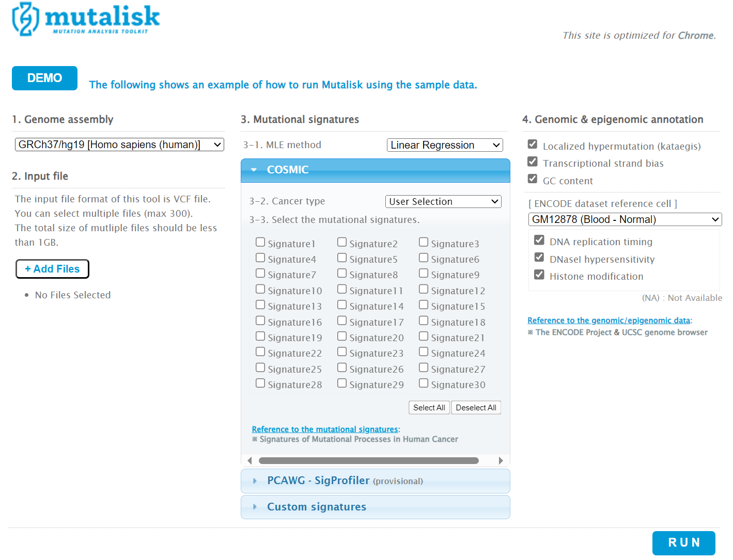Screen dimensions: 733x560
Task: Click the right arrow of horizontal scrollbar
Action: (501, 460)
